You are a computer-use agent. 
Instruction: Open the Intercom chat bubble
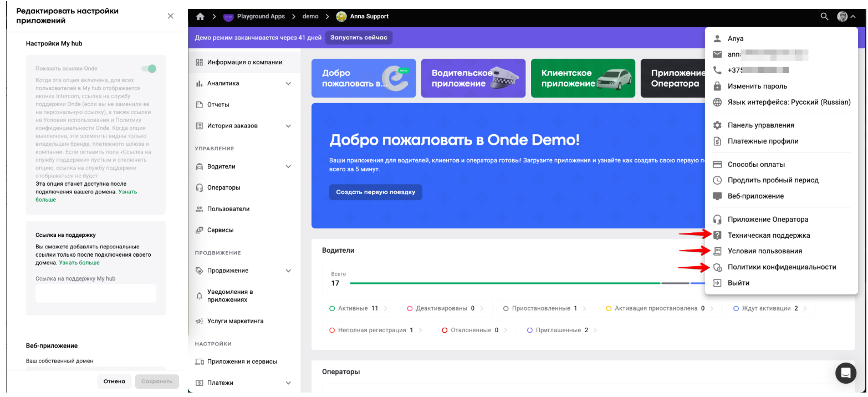pos(846,373)
